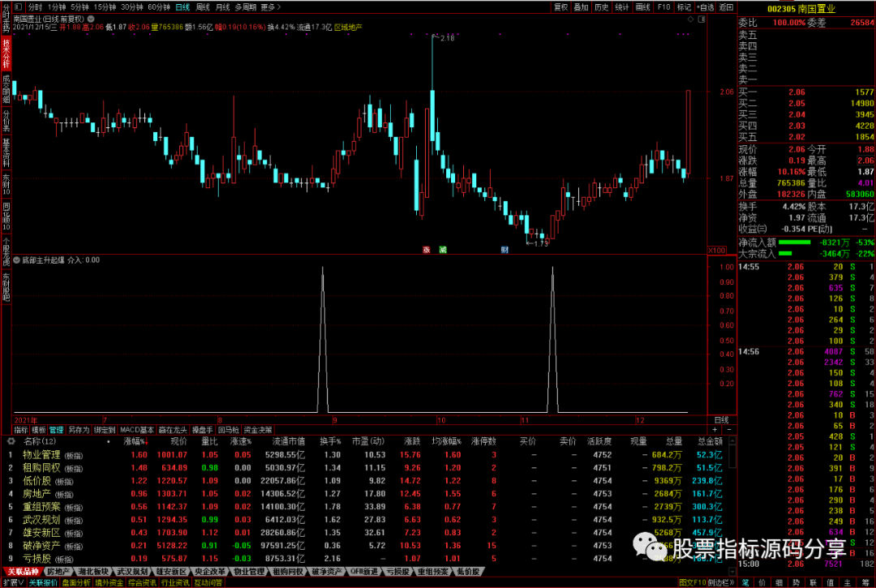The width and height of the screenshot is (876, 588).
Task: Click the 细 icon in bottom-right strip
Action: [779, 582]
